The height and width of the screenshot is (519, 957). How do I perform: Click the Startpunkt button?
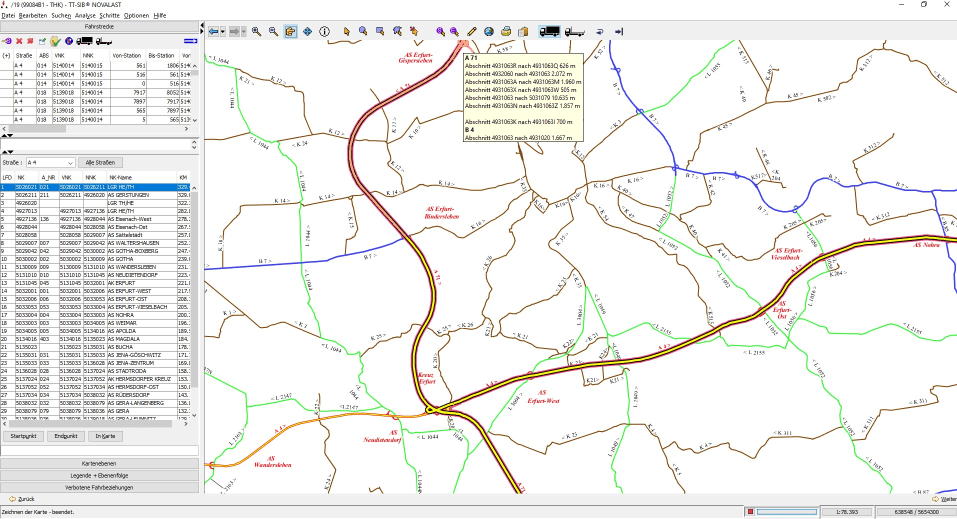coord(23,436)
